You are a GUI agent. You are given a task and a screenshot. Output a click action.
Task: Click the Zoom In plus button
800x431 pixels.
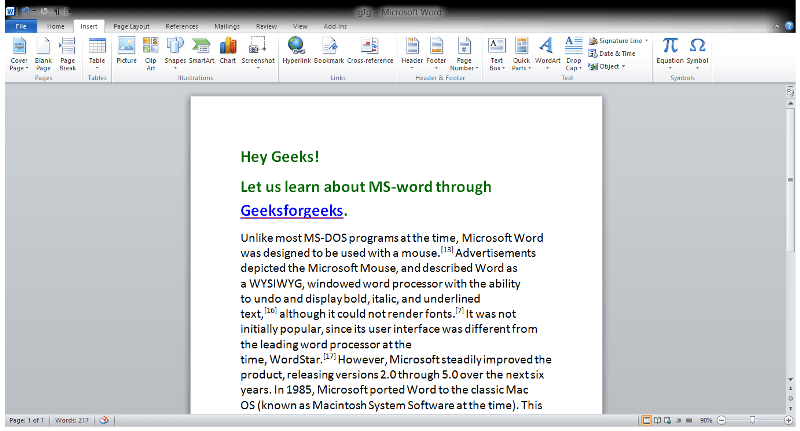(x=789, y=420)
